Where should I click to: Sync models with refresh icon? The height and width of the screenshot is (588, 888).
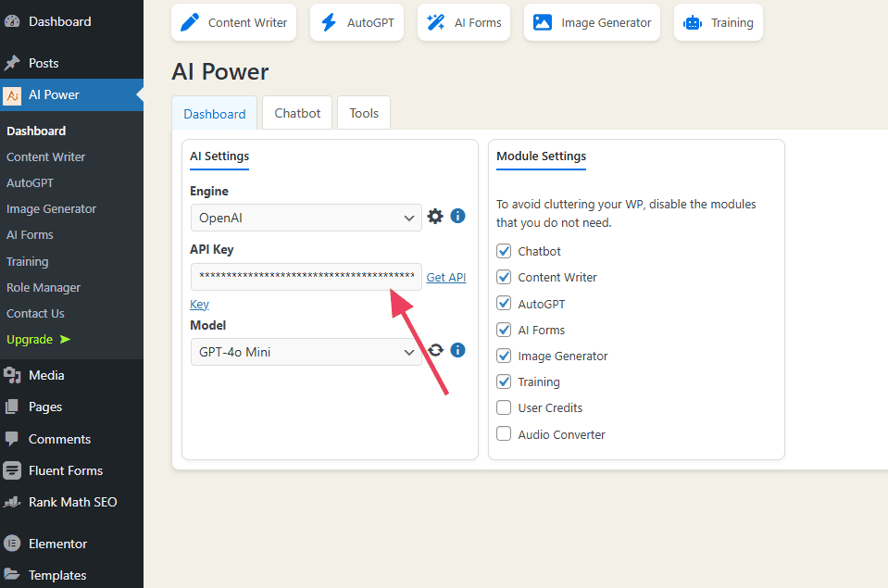(x=435, y=350)
